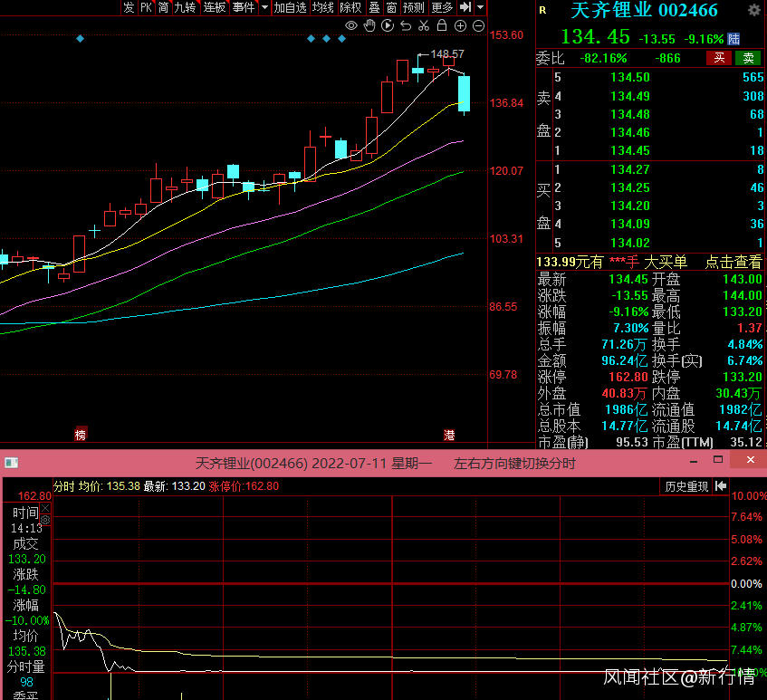Click the 简 toolbar button
Screen dimensions: 767x700
coord(163,7)
